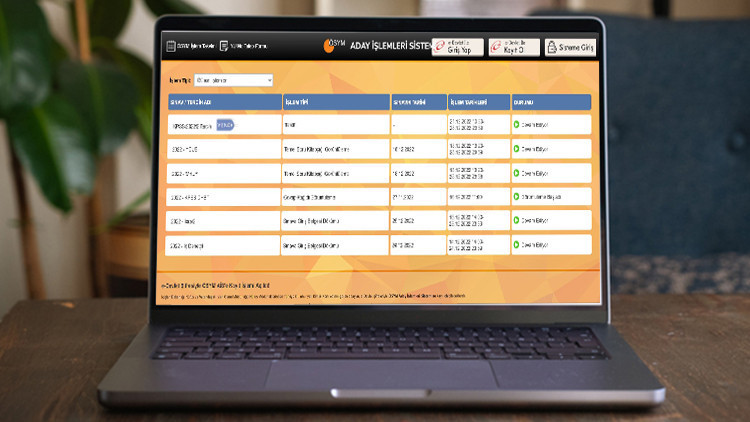This screenshot has width=750, height=422.
Task: Open the İşlem Tipi dropdown
Action: pos(233,79)
